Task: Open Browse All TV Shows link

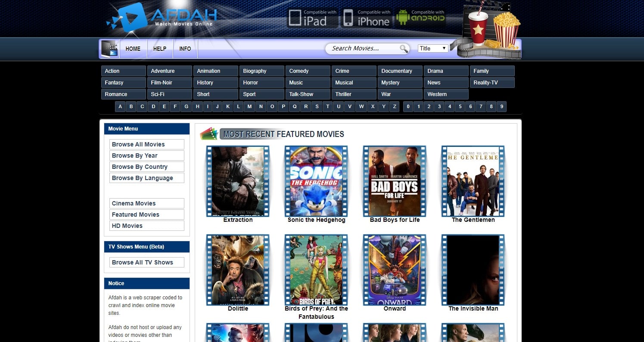Action: [x=147, y=262]
